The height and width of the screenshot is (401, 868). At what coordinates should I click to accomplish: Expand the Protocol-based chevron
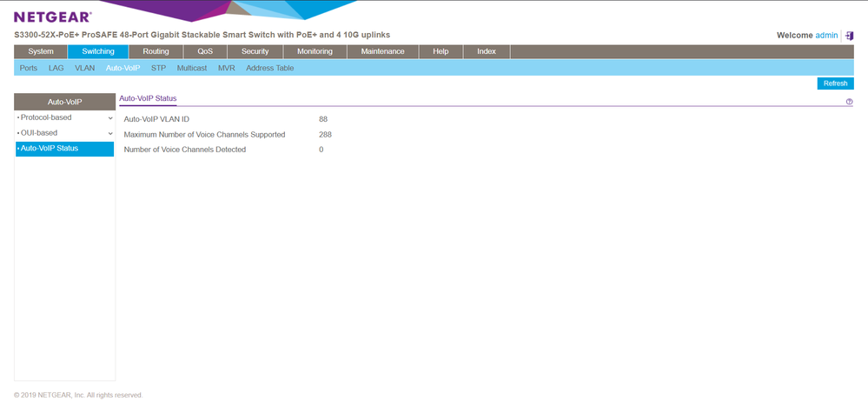point(110,118)
